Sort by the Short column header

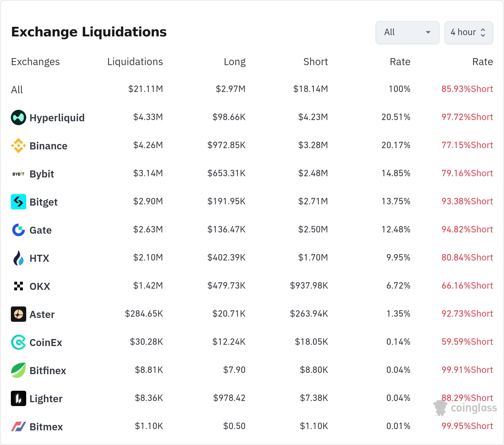pos(315,62)
